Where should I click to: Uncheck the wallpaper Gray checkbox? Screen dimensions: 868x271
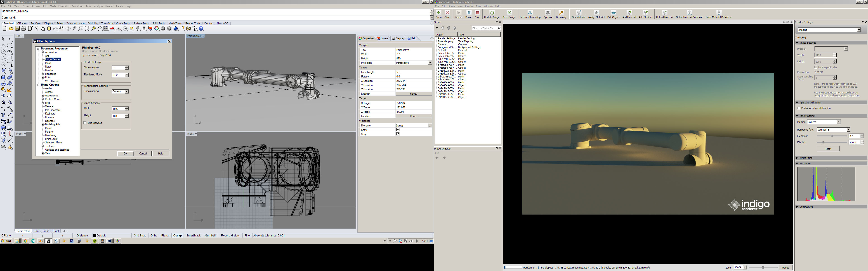pos(398,134)
